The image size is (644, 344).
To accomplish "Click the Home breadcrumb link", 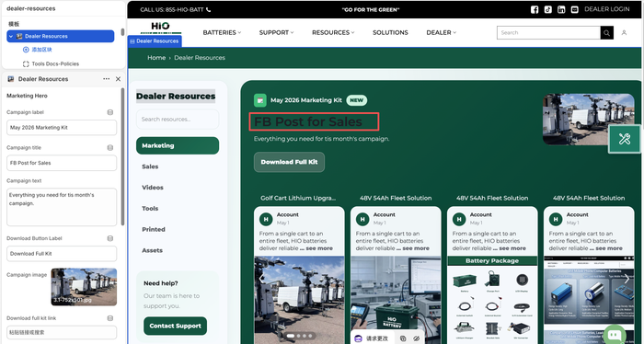I will point(156,58).
